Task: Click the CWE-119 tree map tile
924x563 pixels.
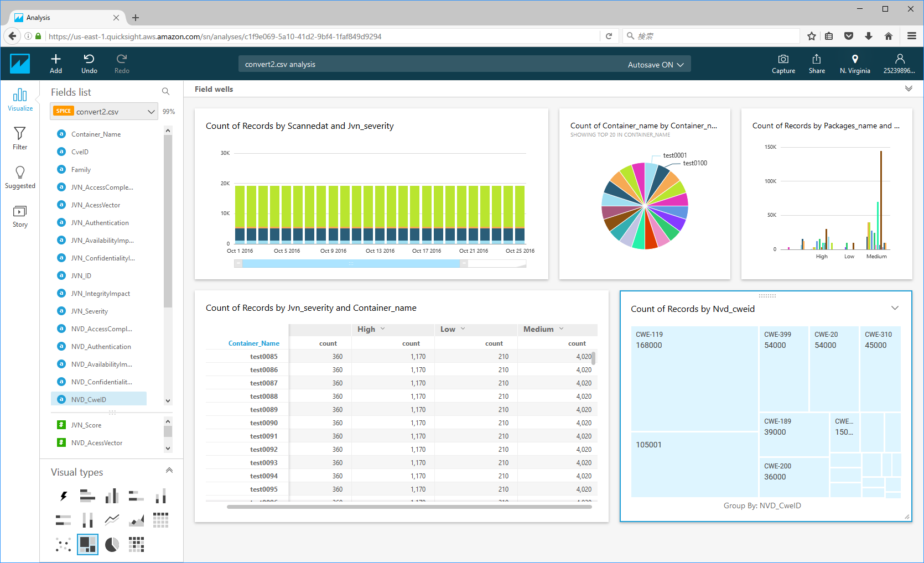Action: pyautogui.click(x=694, y=378)
